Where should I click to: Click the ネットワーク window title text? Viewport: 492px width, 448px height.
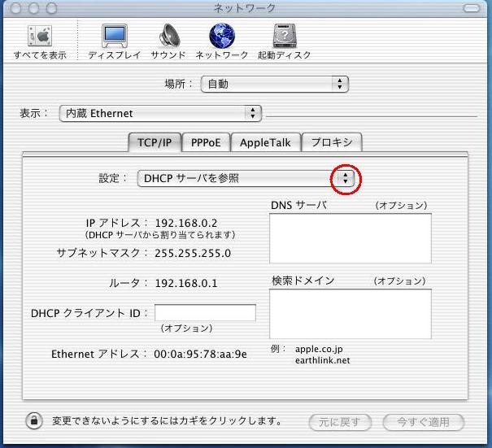tap(245, 8)
